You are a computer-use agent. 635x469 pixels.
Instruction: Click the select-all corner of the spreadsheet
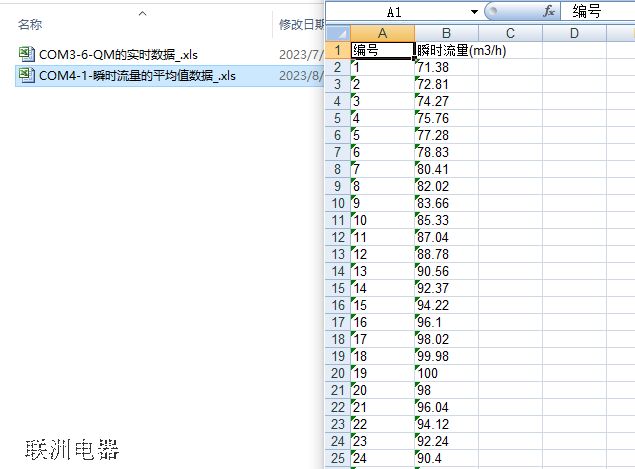[x=337, y=33]
